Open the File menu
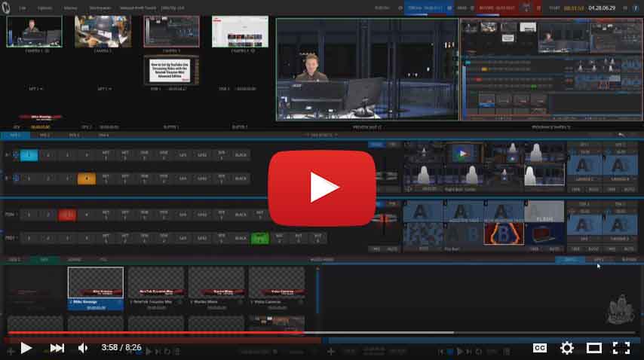The width and height of the screenshot is (644, 360). click(x=22, y=8)
